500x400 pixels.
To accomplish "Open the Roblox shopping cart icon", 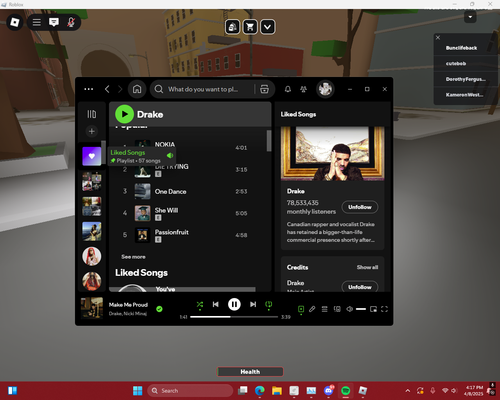I will click(x=250, y=27).
